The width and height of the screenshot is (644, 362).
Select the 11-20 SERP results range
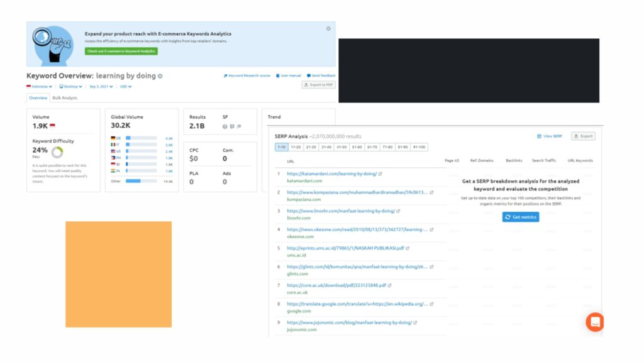296,147
